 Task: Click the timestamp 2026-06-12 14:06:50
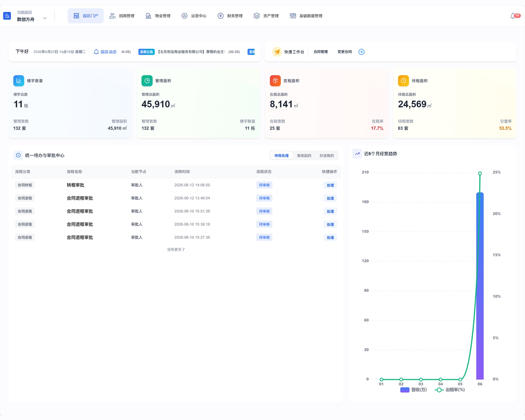192,185
